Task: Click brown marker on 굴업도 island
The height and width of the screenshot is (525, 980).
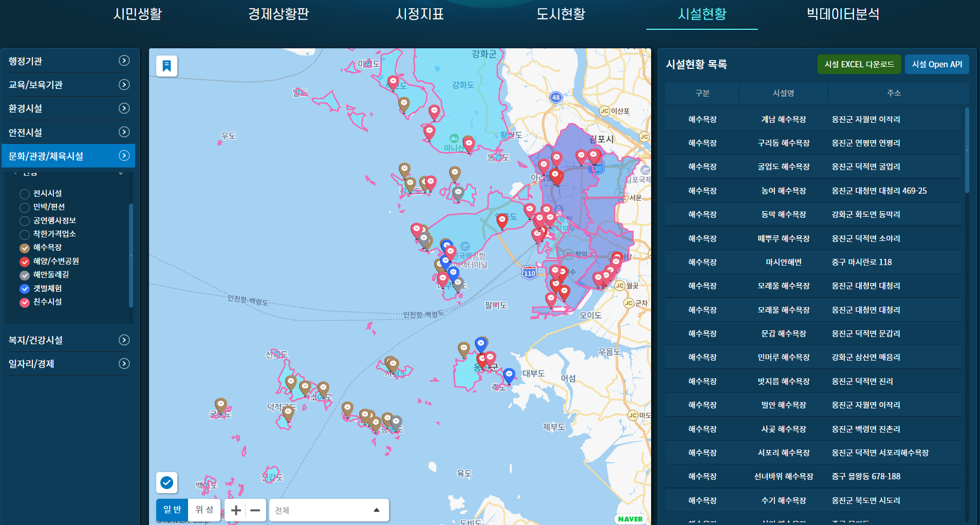Action: (x=220, y=405)
